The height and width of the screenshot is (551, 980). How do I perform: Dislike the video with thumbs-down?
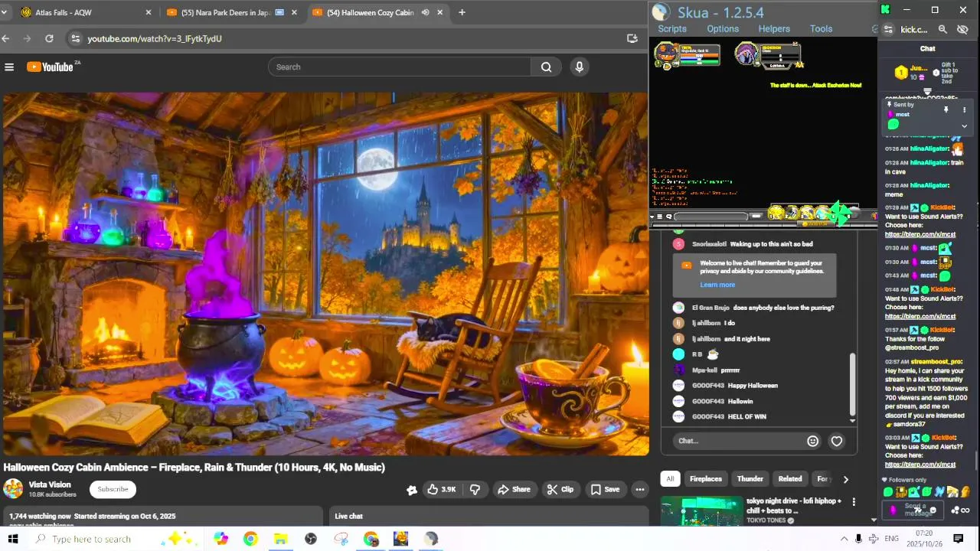[x=475, y=489]
